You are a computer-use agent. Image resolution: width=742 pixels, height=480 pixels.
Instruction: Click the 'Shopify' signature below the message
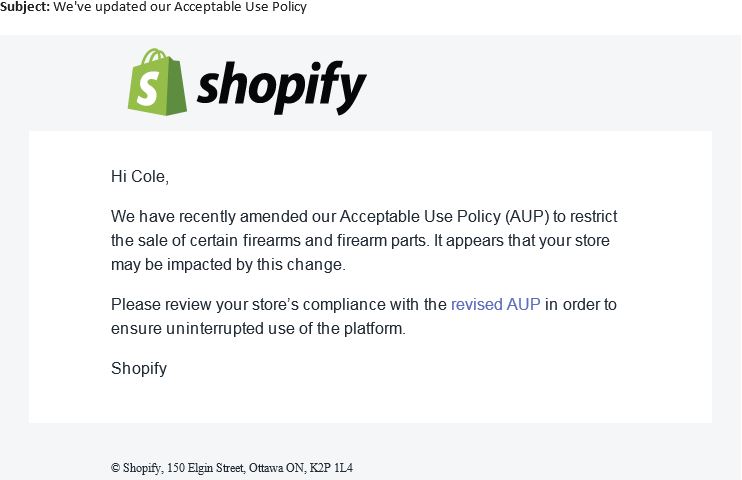point(139,368)
